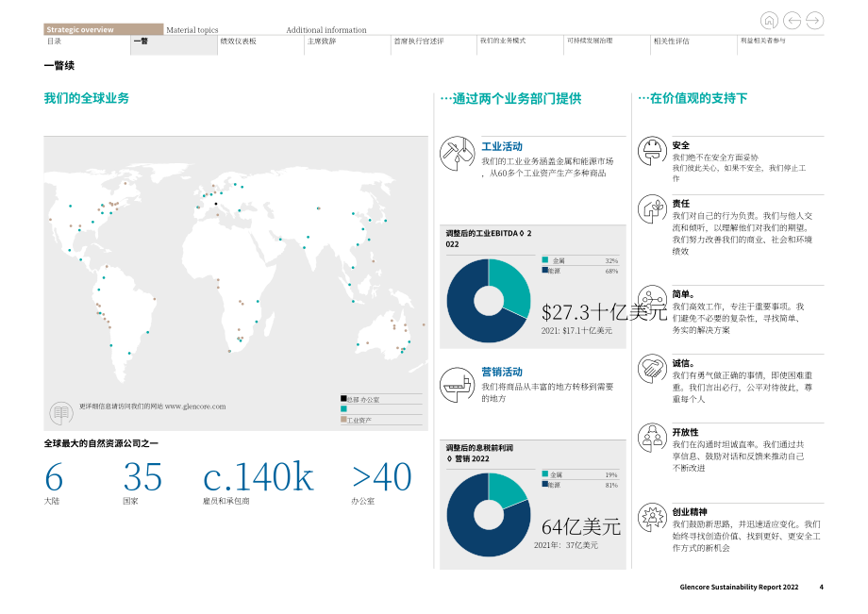The width and height of the screenshot is (868, 614).
Task: Click the open book icon near website note
Action: point(61,413)
